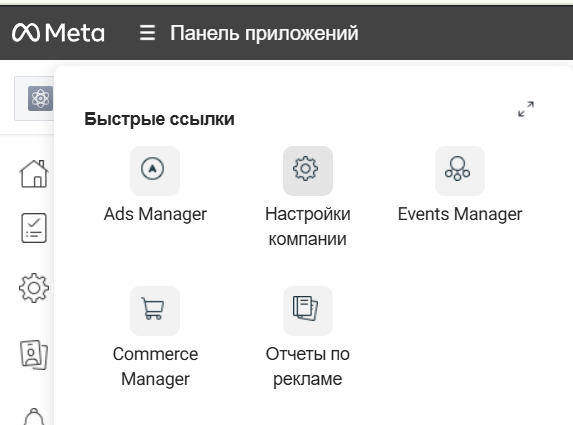Expand the quick links panel
The width and height of the screenshot is (573, 425).
pos(526,109)
